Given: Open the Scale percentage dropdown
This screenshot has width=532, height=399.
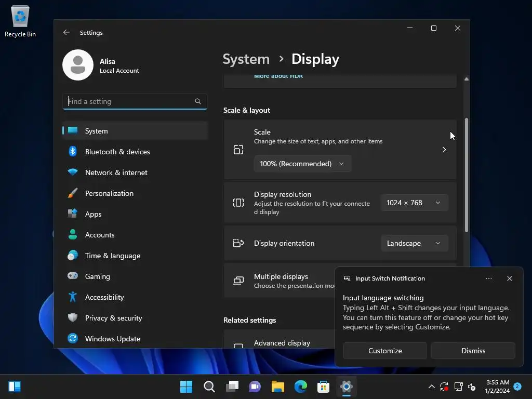Looking at the screenshot, I should pyautogui.click(x=302, y=164).
